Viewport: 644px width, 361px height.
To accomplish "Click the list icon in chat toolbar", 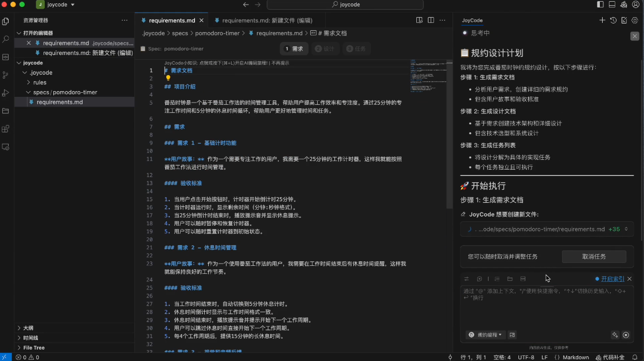I will tap(497, 279).
